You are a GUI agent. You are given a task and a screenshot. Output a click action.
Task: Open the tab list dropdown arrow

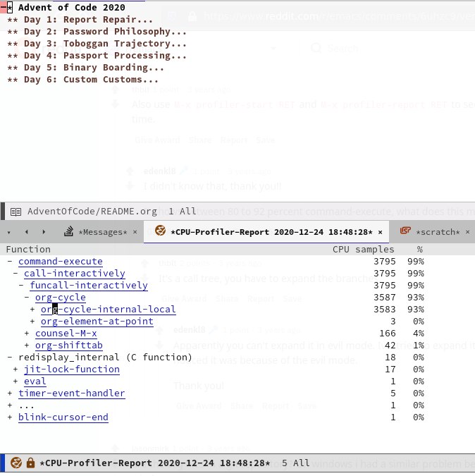pyautogui.click(x=8, y=233)
